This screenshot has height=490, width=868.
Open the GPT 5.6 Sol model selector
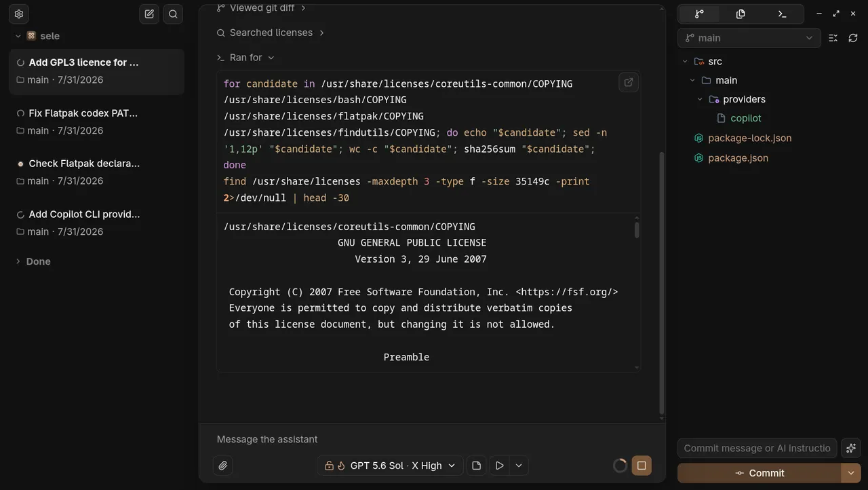pyautogui.click(x=390, y=466)
